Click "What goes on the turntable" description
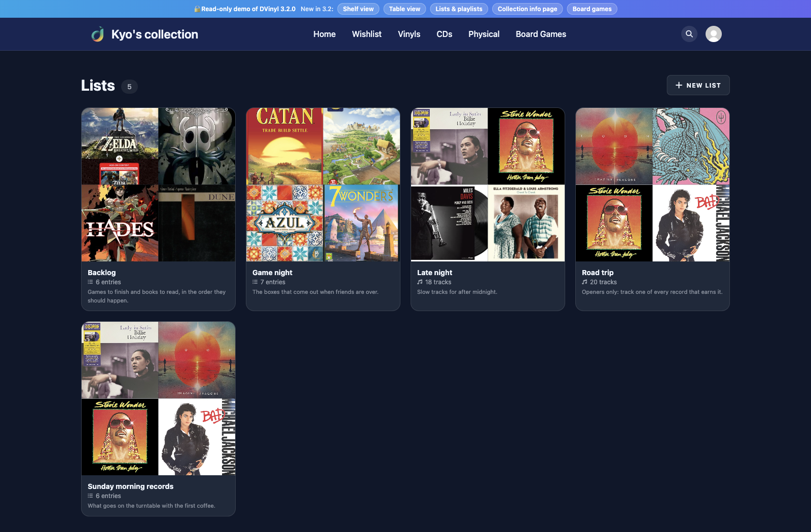This screenshot has width=811, height=532. coord(151,506)
